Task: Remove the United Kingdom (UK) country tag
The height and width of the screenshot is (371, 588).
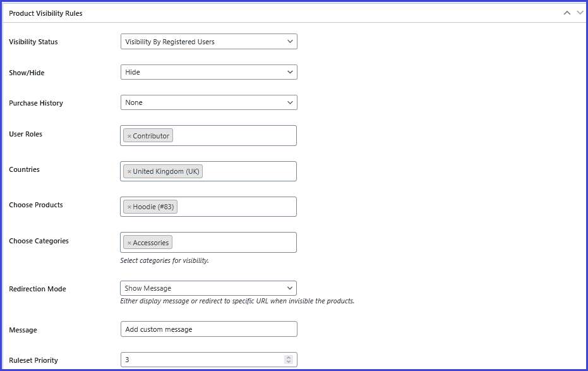Action: [129, 171]
